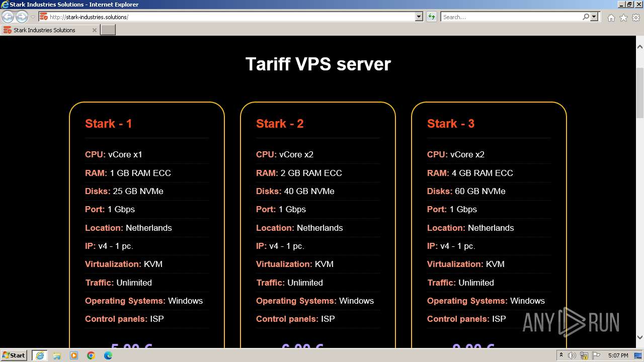The height and width of the screenshot is (362, 644).
Task: Go back with the Back arrow
Action: [8, 17]
